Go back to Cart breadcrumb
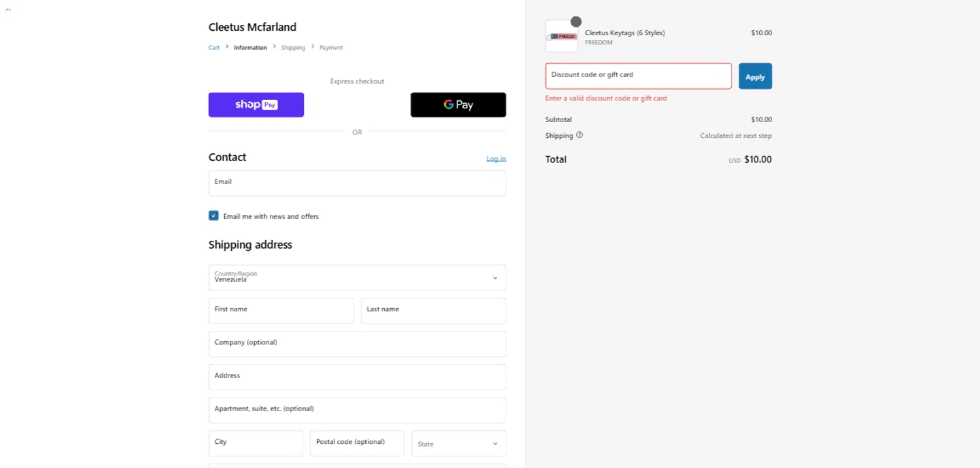Viewport: 980px width, 468px height. 214,48
